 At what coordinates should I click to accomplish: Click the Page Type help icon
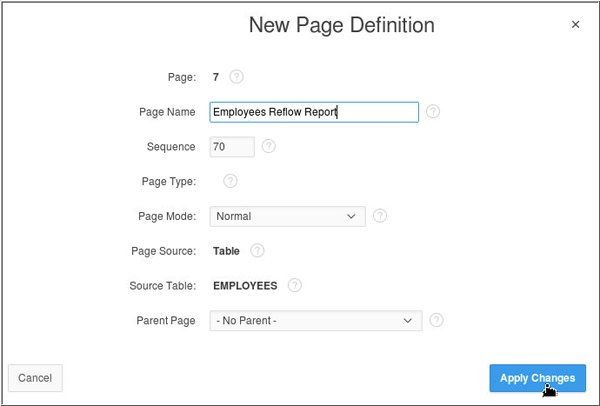[230, 181]
